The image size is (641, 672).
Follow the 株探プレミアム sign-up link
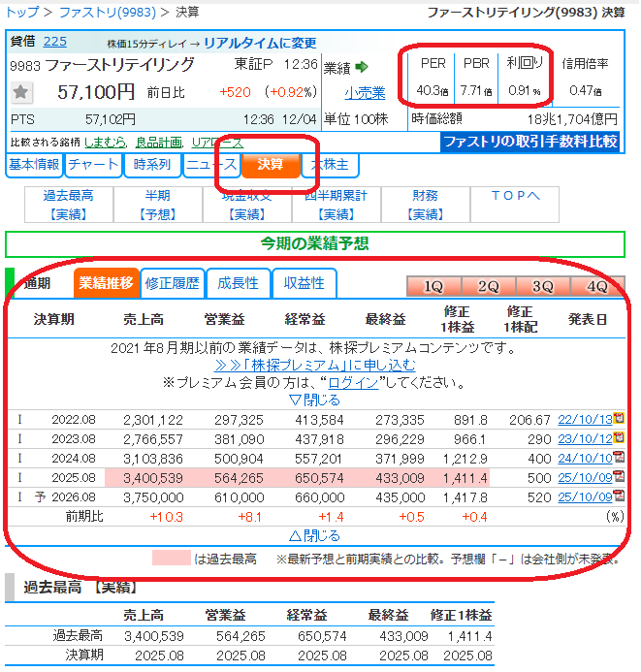coord(315,366)
